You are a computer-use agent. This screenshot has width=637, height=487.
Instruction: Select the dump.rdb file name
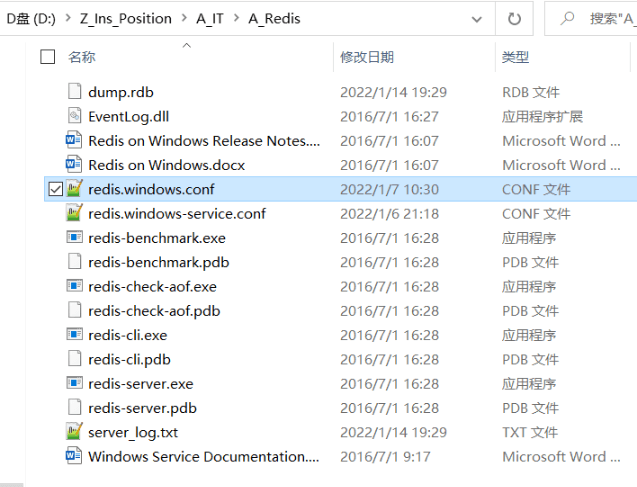(x=121, y=92)
